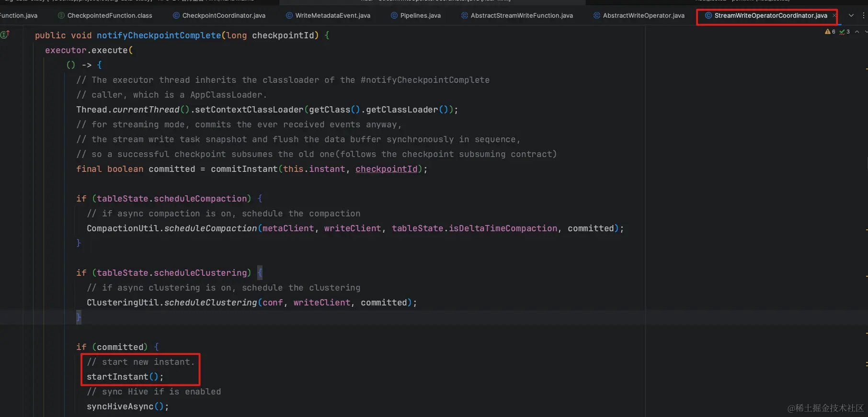The width and height of the screenshot is (868, 417).
Task: Click the green typo check indicator
Action: pos(845,32)
